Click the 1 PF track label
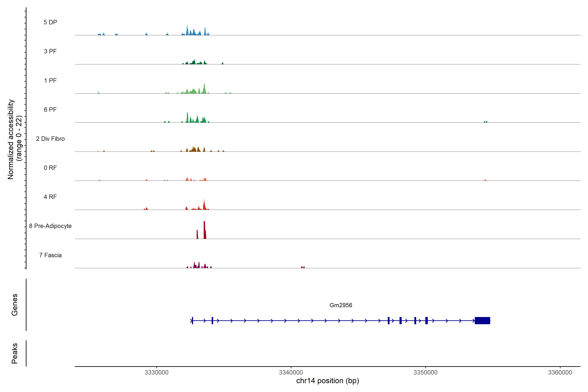Screen dimensions: 588x392 pyautogui.click(x=50, y=81)
